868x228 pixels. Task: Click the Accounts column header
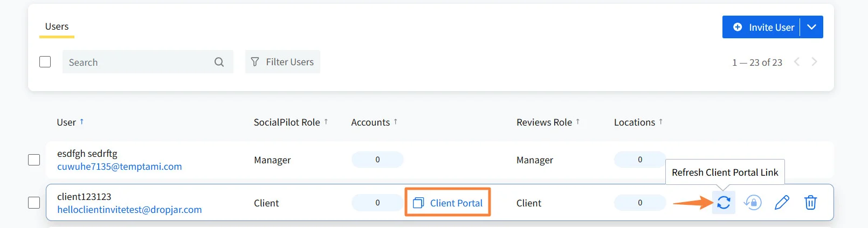[370, 122]
